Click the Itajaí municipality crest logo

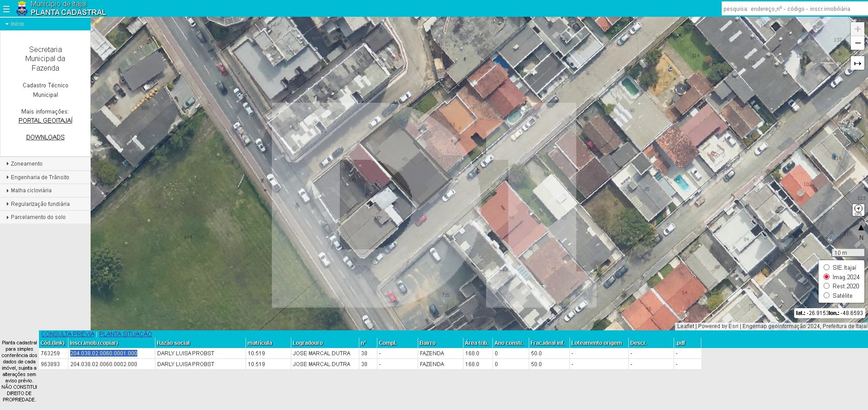click(x=21, y=8)
